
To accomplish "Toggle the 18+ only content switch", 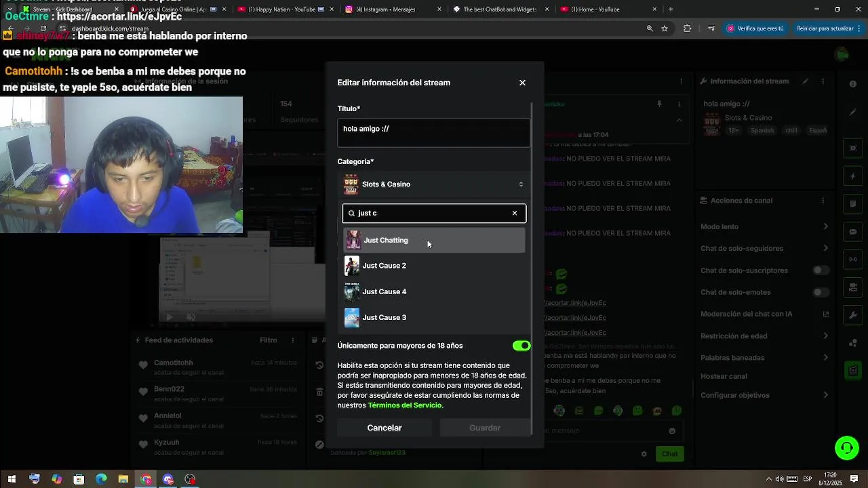I will coord(521,346).
